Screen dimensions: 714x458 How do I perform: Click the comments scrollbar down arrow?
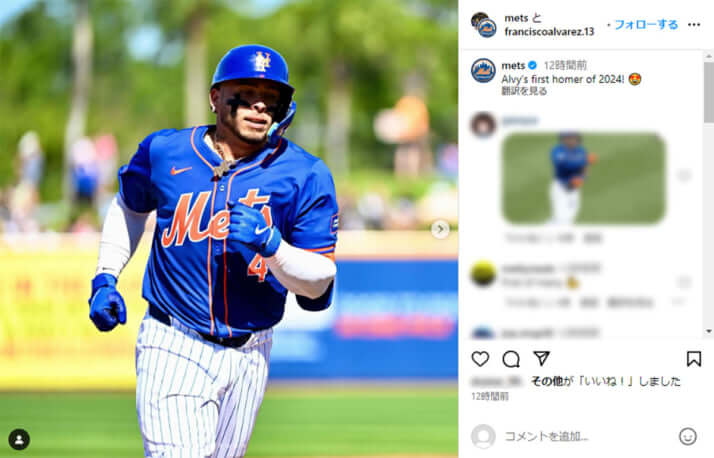(x=709, y=331)
